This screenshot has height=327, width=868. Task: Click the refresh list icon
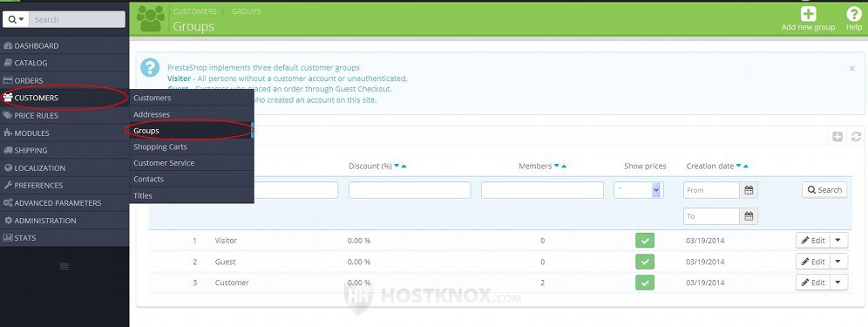[x=856, y=136]
